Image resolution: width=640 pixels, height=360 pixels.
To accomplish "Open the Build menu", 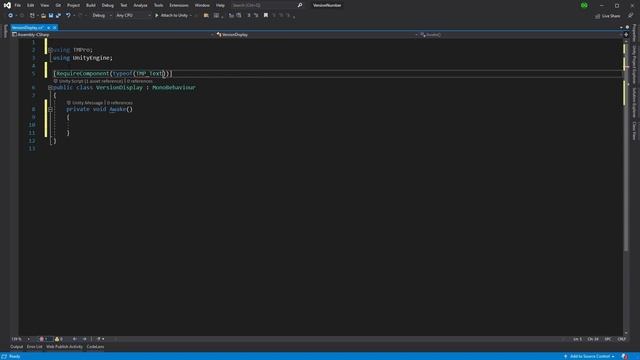I will 91,5.
